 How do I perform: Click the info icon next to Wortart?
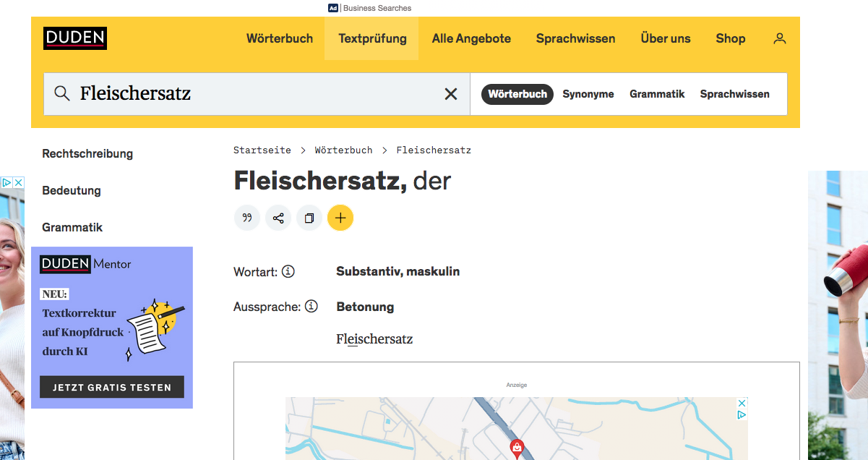(x=288, y=271)
